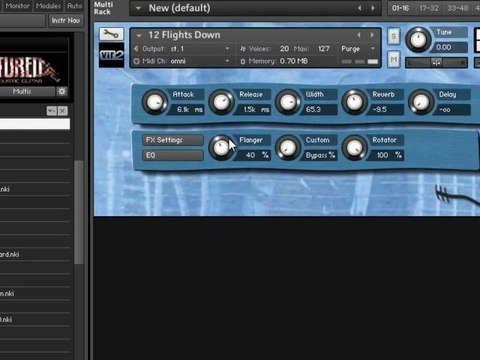Image resolution: width=480 pixels, height=360 pixels.
Task: Open the Monitor browser tab
Action: click(x=17, y=6)
